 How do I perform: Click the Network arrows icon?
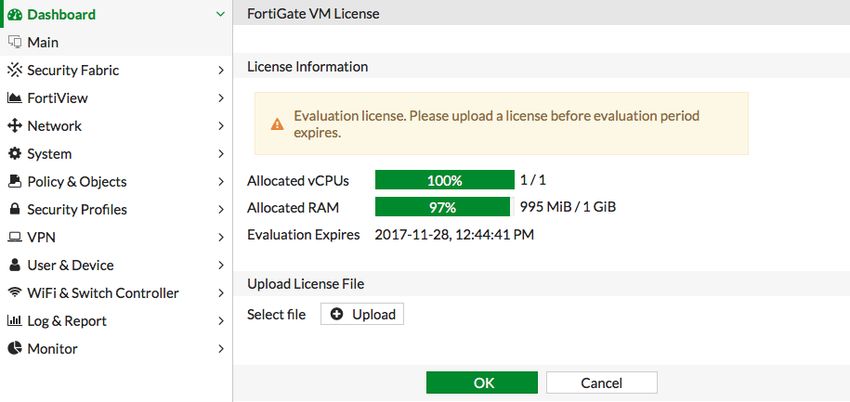15,126
